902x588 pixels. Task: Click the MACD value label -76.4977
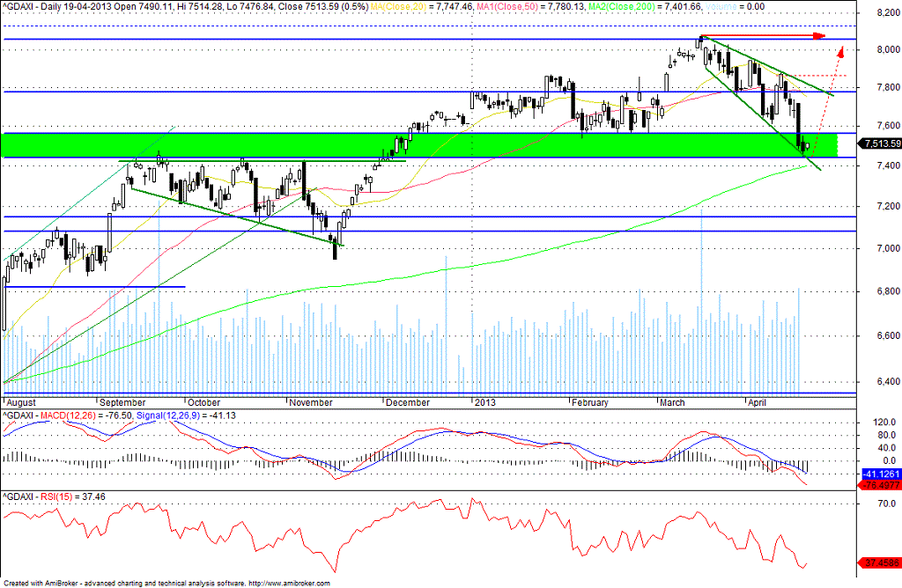coord(880,485)
